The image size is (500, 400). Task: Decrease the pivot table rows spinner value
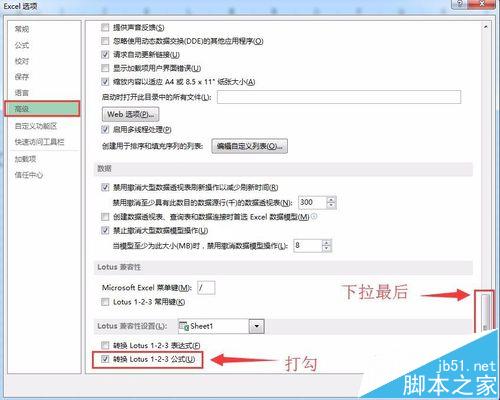[331, 206]
